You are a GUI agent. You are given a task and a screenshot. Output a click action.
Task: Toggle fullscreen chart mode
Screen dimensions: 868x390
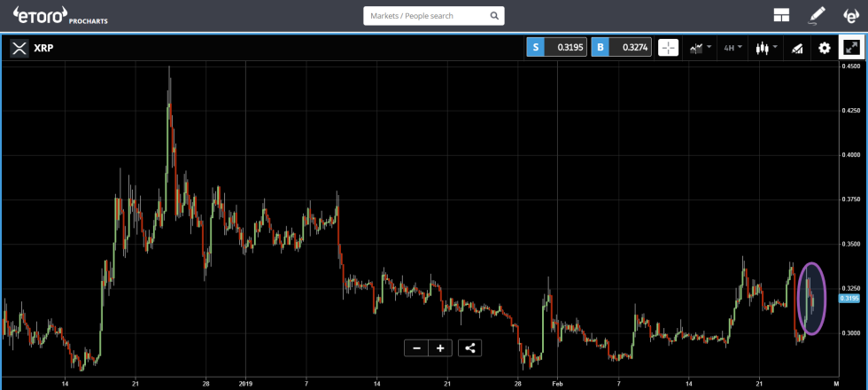pos(851,48)
